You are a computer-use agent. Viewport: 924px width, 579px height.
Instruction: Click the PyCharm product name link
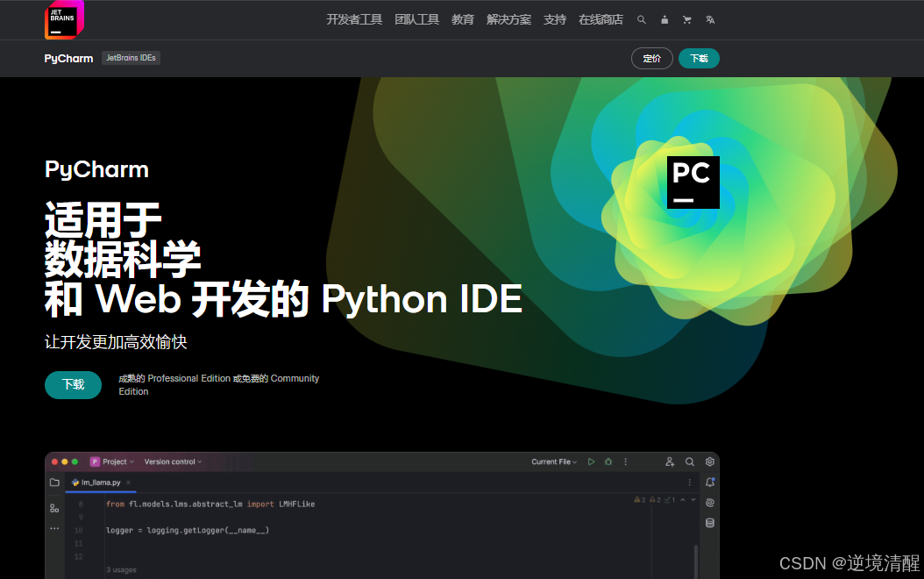[x=68, y=59]
